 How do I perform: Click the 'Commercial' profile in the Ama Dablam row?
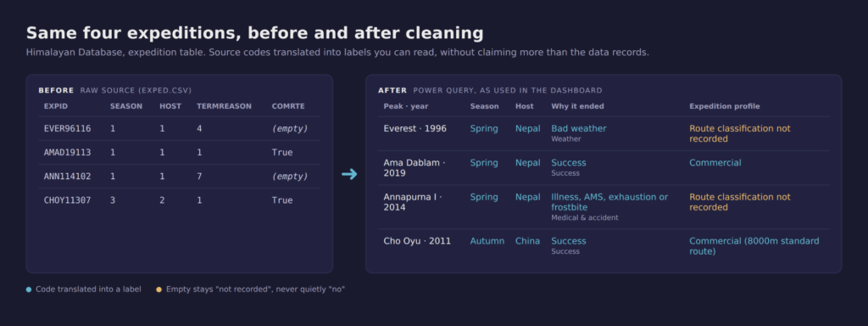coord(715,163)
